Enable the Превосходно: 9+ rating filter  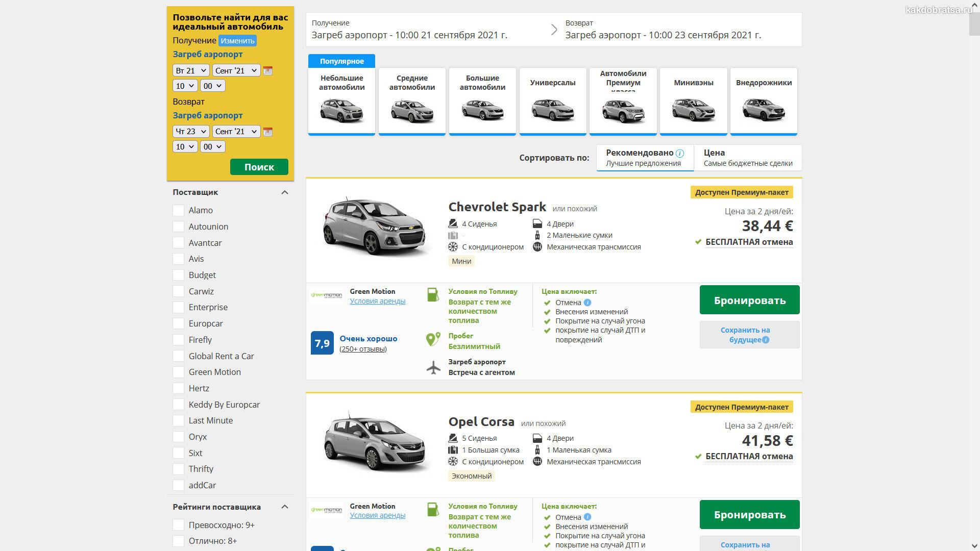(x=178, y=525)
